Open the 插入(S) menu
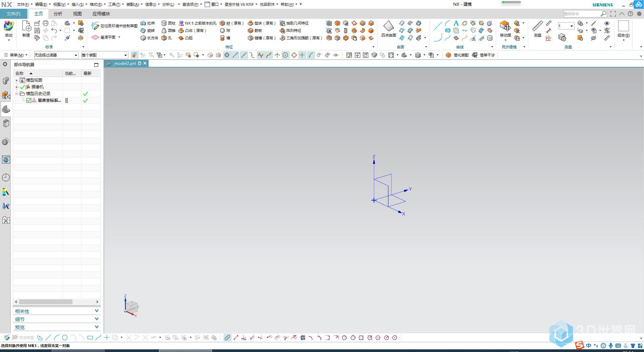 [x=79, y=4]
